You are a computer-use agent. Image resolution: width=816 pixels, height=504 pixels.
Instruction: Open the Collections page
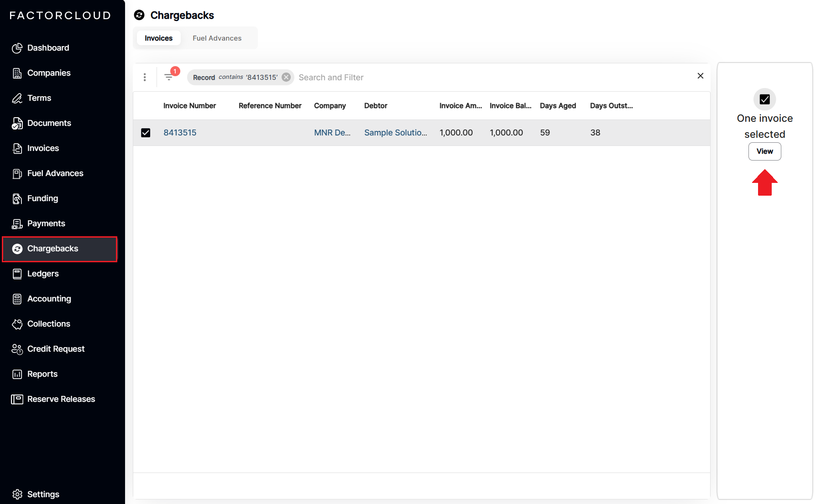coord(48,323)
